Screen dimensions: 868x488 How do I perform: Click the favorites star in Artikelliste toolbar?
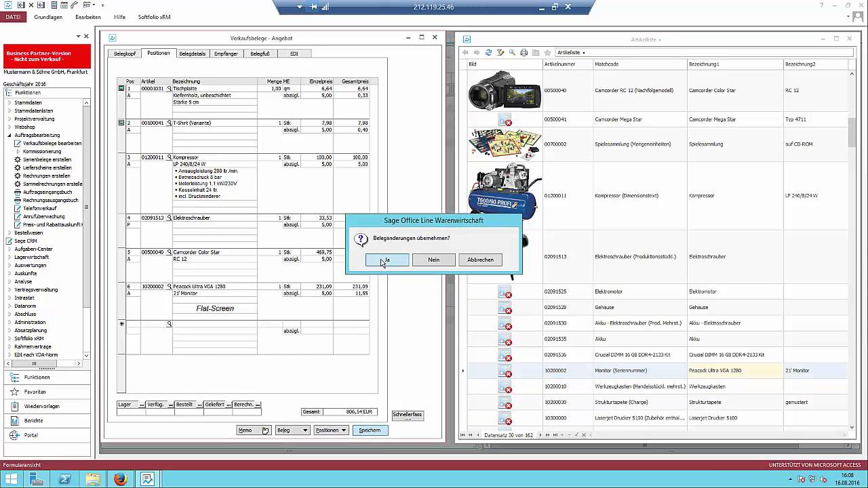pyautogui.click(x=547, y=52)
